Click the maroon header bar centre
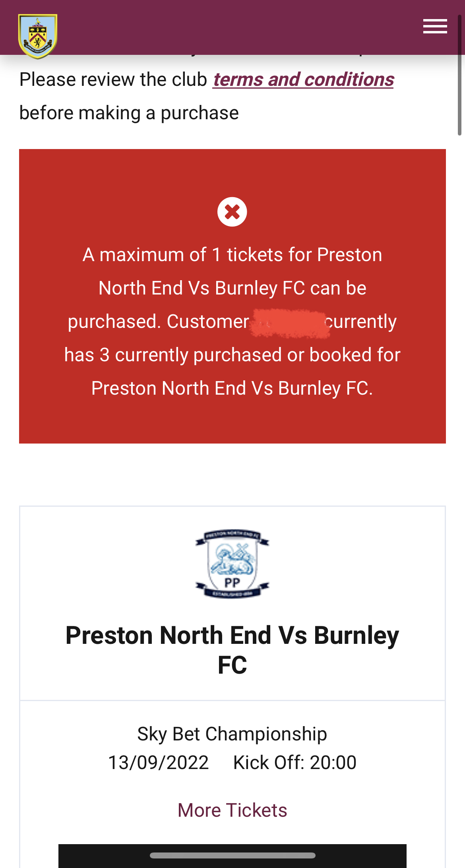This screenshot has height=868, width=465. 232,27
